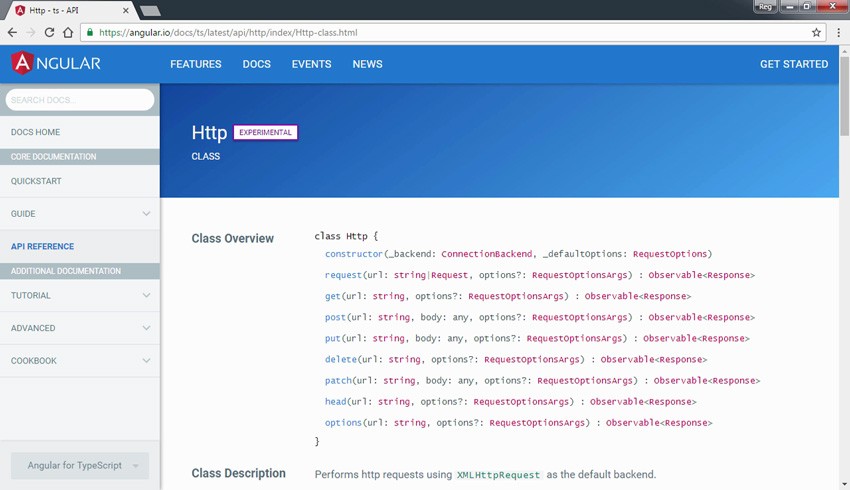Click scrollbar down arrow
Image resolution: width=850 pixels, height=490 pixels.
pyautogui.click(x=844, y=484)
